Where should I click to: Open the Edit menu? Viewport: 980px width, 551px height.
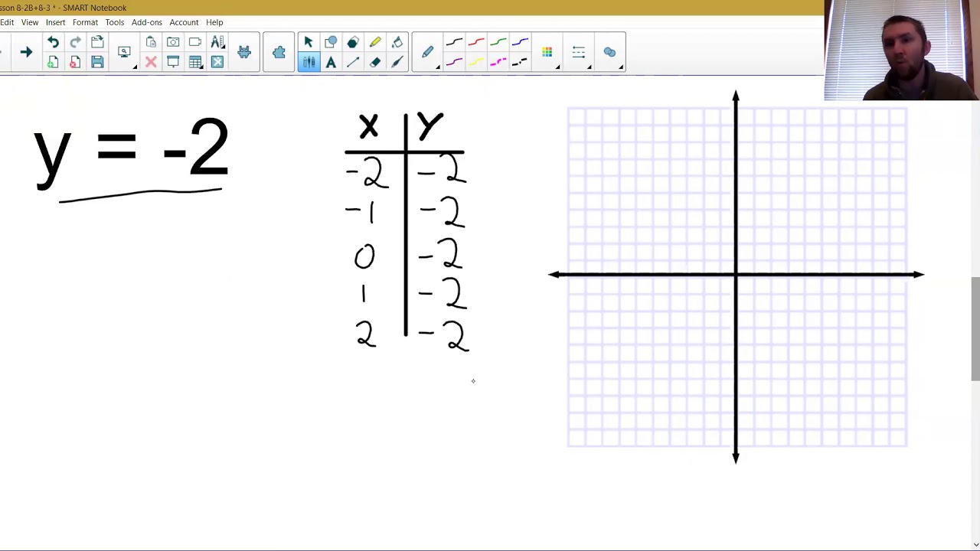(x=6, y=22)
